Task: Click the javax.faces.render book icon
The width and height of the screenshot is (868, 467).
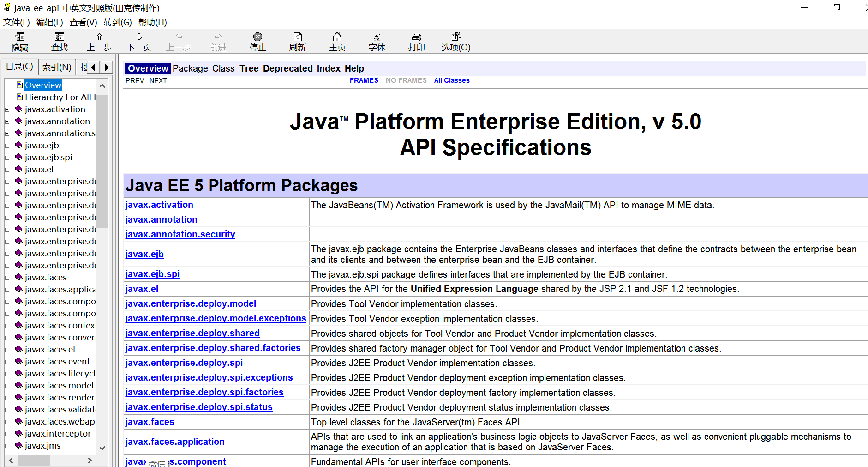Action: 19,397
